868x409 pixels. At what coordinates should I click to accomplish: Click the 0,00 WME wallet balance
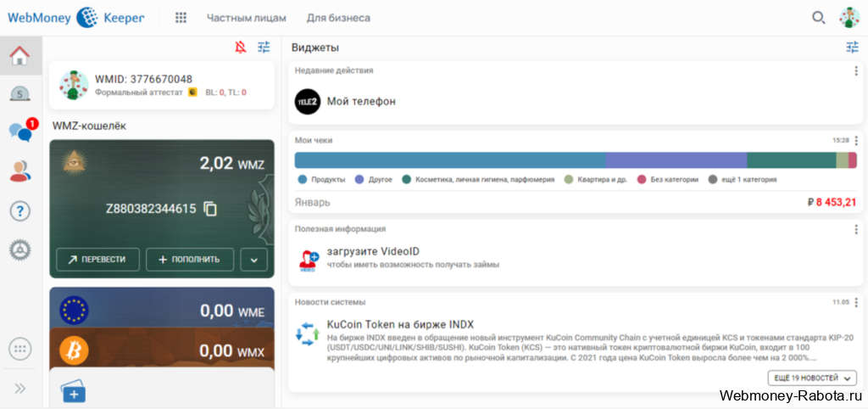232,311
